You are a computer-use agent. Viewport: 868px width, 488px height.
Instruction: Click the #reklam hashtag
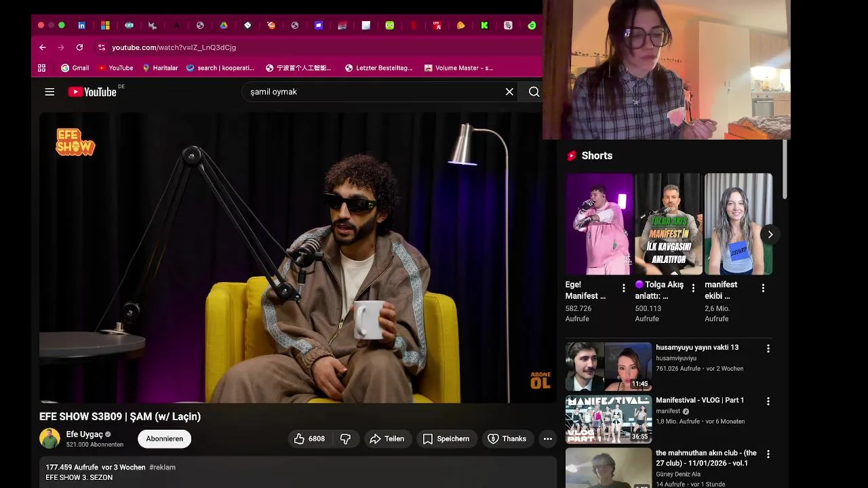click(x=162, y=467)
